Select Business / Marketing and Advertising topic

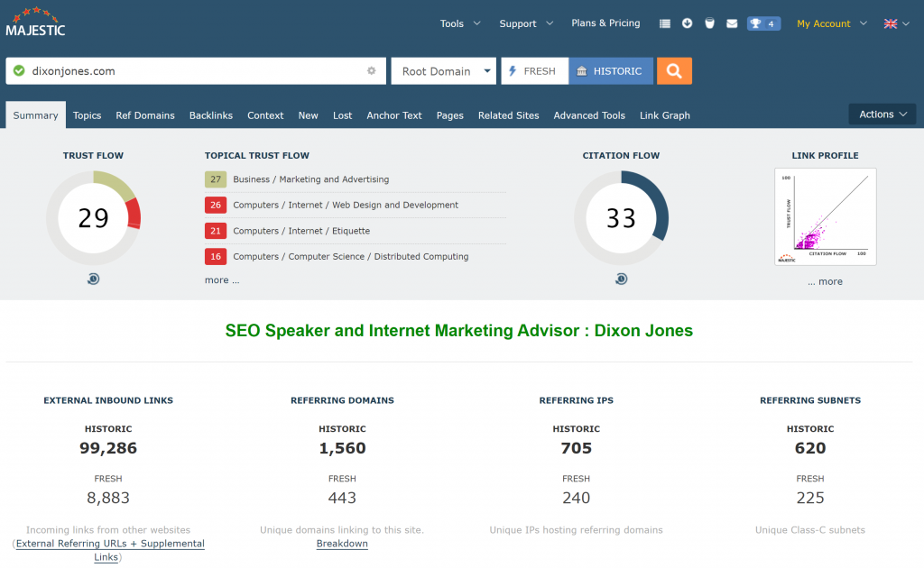pos(311,179)
